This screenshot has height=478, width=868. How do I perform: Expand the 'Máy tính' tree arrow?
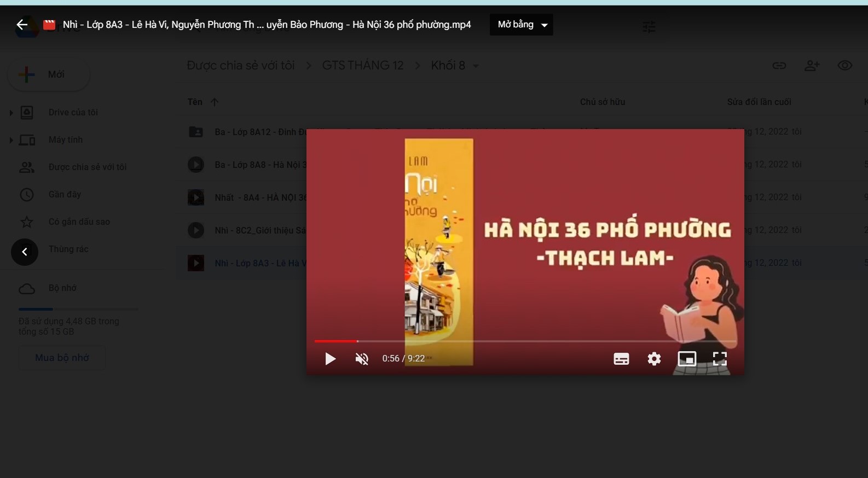point(11,140)
